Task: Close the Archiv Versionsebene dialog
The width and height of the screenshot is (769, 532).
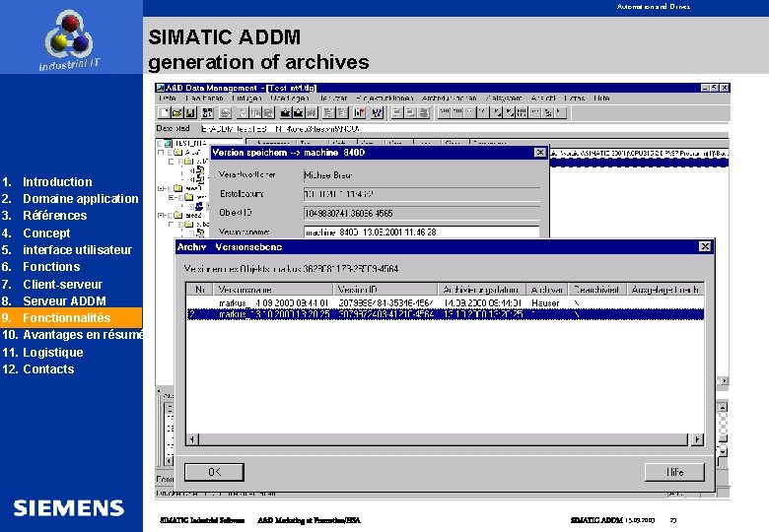Action: click(705, 246)
